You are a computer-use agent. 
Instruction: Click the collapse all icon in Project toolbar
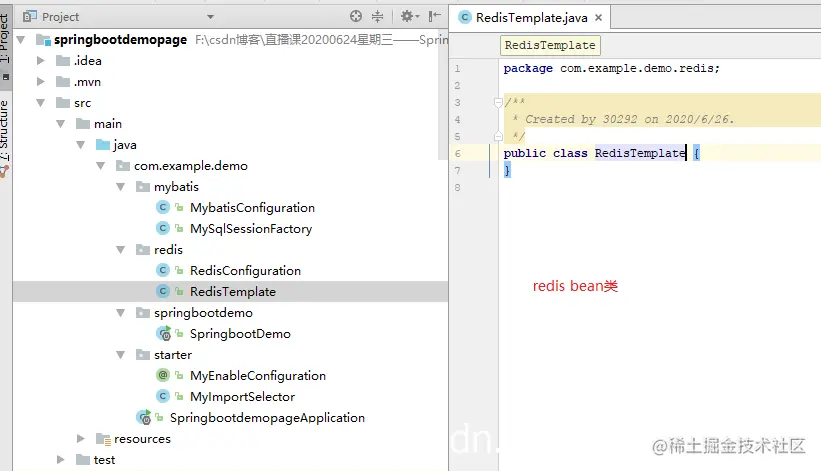[378, 16]
